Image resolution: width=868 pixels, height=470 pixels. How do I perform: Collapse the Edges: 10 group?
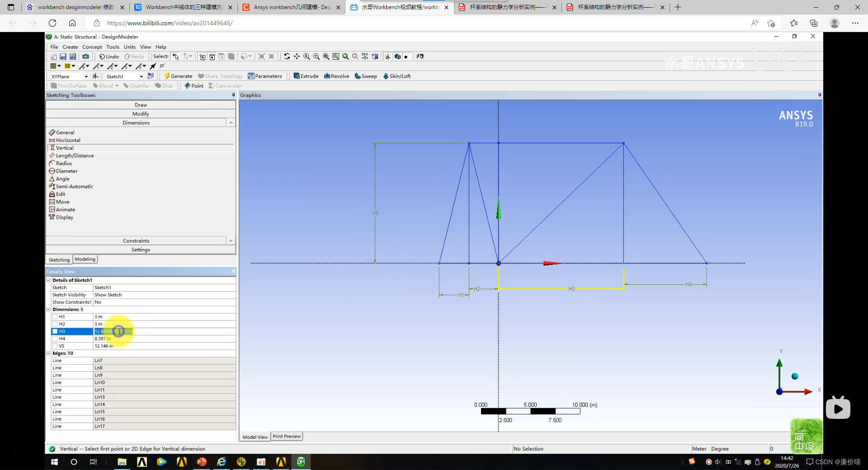(x=48, y=353)
